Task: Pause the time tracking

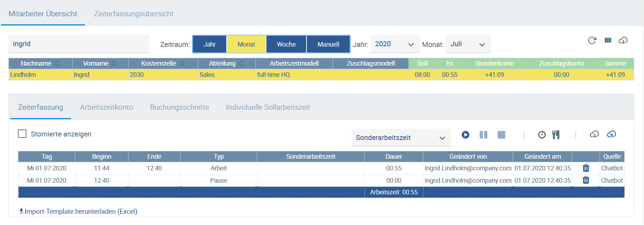Action: (x=484, y=135)
